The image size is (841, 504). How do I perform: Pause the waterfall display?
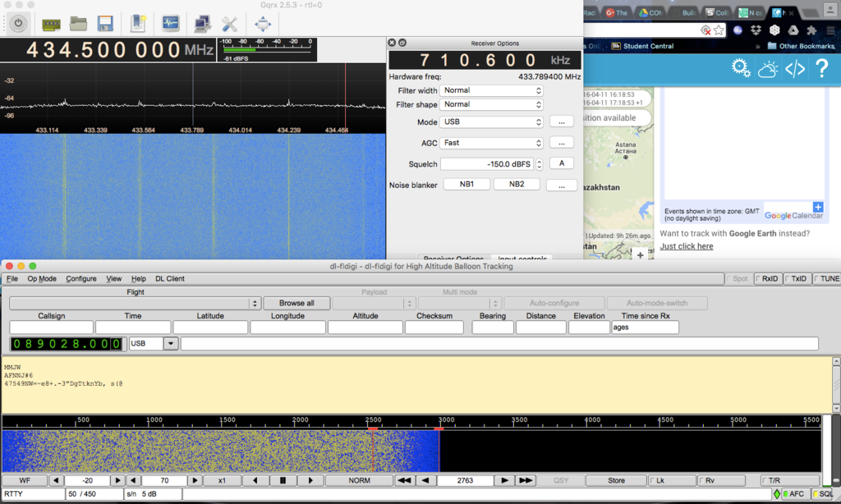click(283, 480)
